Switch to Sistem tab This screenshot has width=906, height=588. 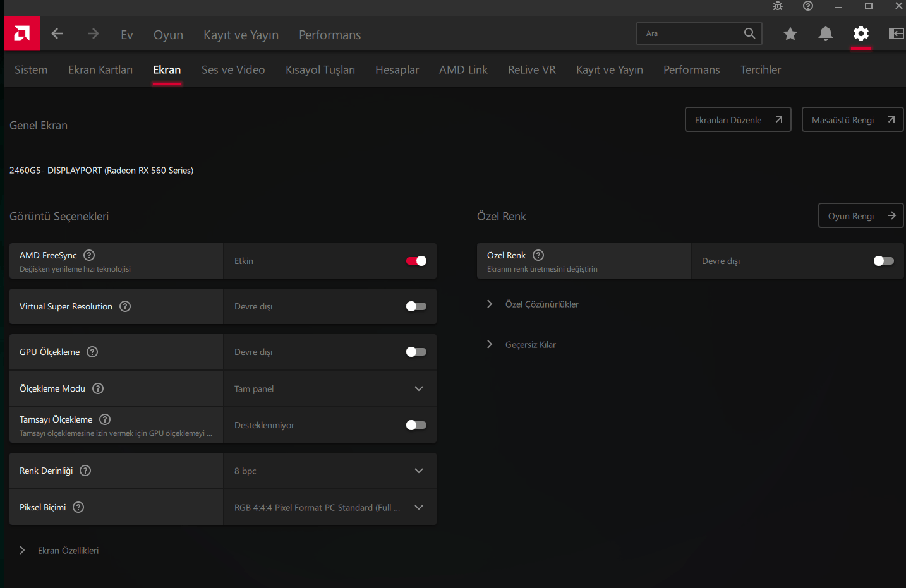31,69
